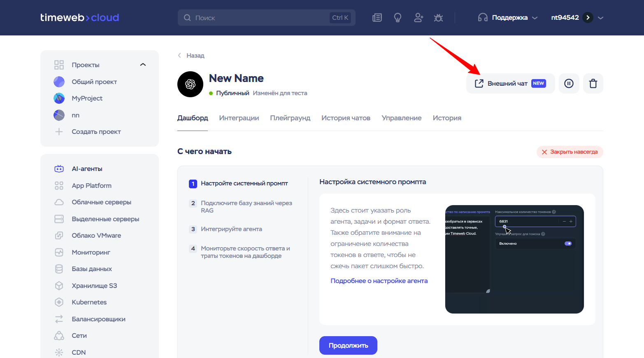Viewport: 644px width, 358px height.
Task: Select step 2 Подключите базу знаний через RAG
Action: click(246, 207)
